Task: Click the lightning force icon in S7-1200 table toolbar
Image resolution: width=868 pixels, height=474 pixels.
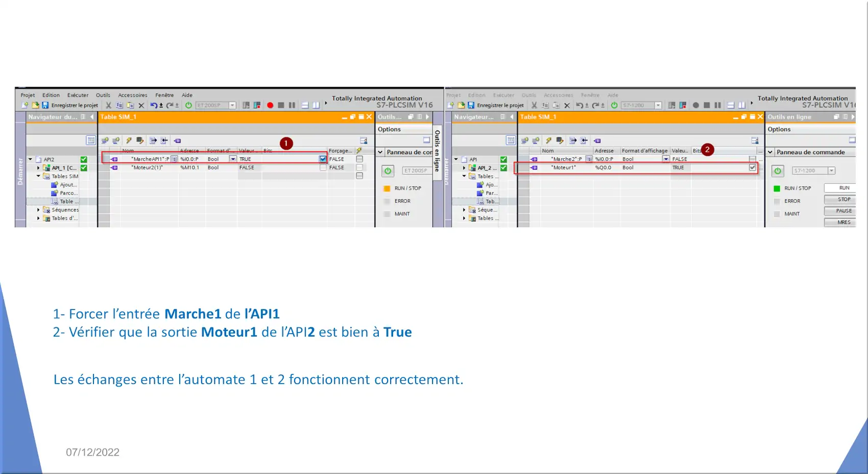Action: coord(548,140)
